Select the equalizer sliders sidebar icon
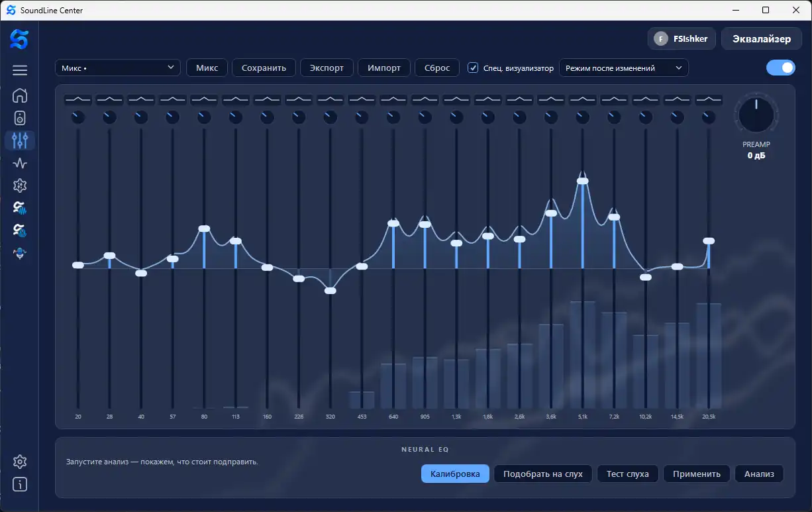 [x=20, y=140]
